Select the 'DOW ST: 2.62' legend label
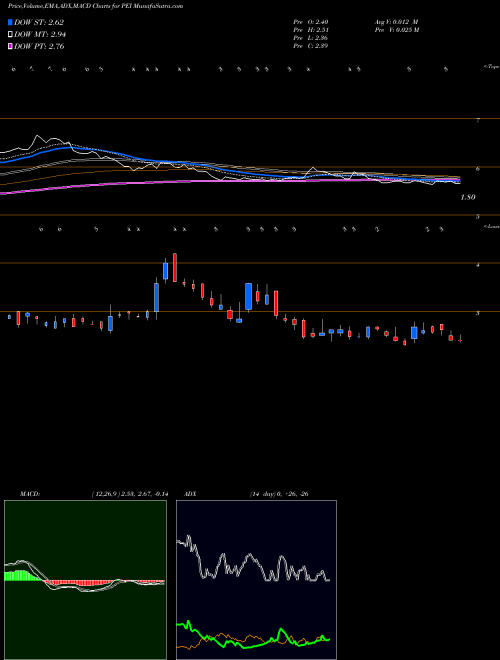The width and height of the screenshot is (500, 660). pyautogui.click(x=39, y=22)
